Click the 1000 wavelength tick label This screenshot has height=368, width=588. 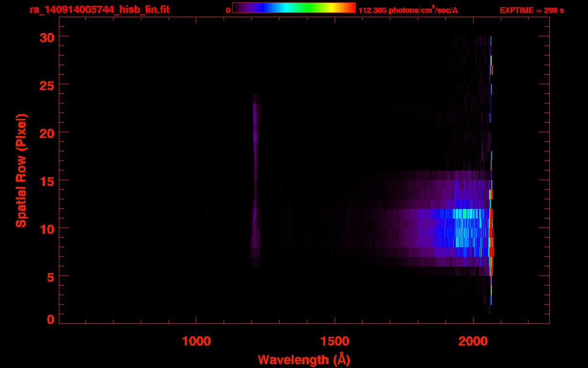click(x=196, y=341)
